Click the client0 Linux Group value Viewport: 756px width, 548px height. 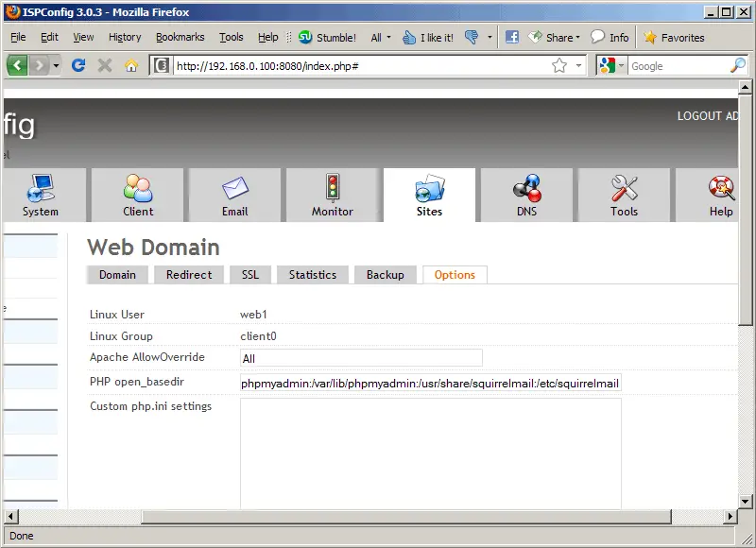coord(258,336)
